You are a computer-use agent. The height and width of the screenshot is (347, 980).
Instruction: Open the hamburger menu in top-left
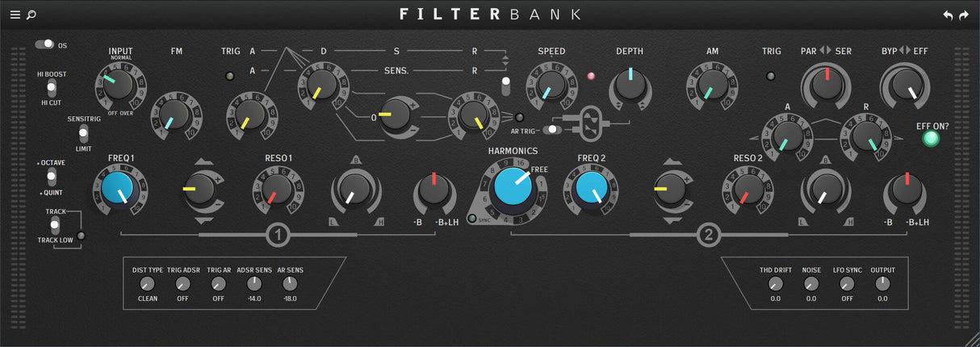click(x=15, y=15)
